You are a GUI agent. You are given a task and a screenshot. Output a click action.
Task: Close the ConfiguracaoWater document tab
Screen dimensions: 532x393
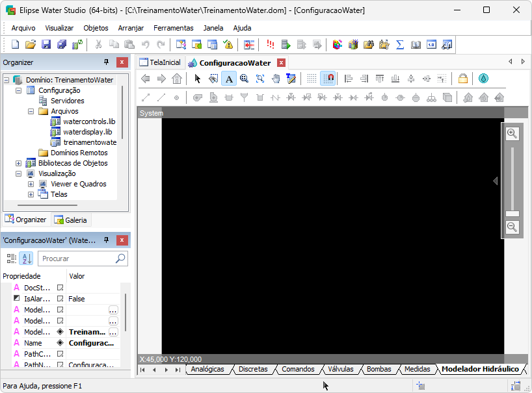(281, 63)
